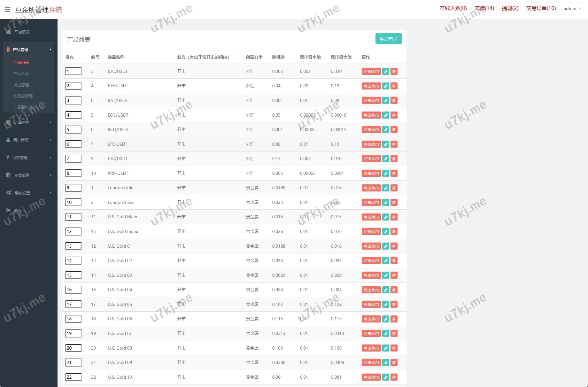This screenshot has width=588, height=387.
Task: Toggle U.S. Gold 05 market closed button
Action: [371, 304]
